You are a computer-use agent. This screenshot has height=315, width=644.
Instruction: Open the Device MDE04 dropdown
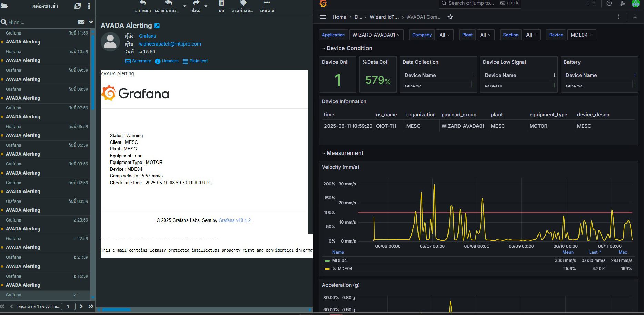point(582,35)
